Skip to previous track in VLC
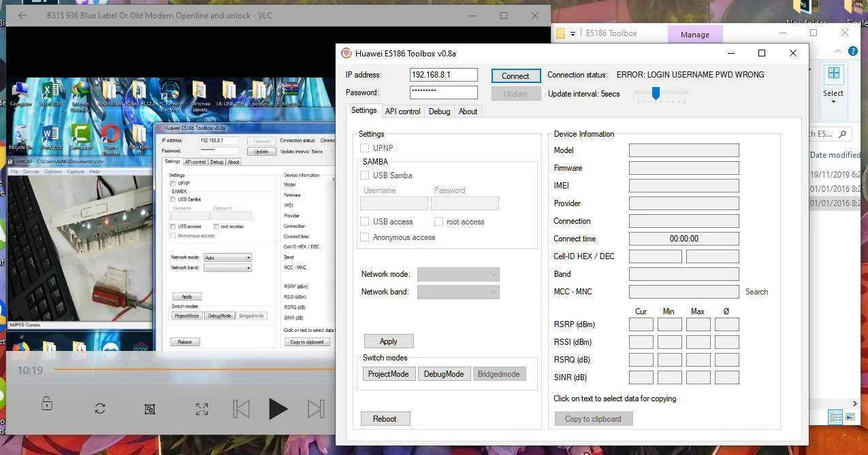Image resolution: width=868 pixels, height=455 pixels. [x=241, y=409]
